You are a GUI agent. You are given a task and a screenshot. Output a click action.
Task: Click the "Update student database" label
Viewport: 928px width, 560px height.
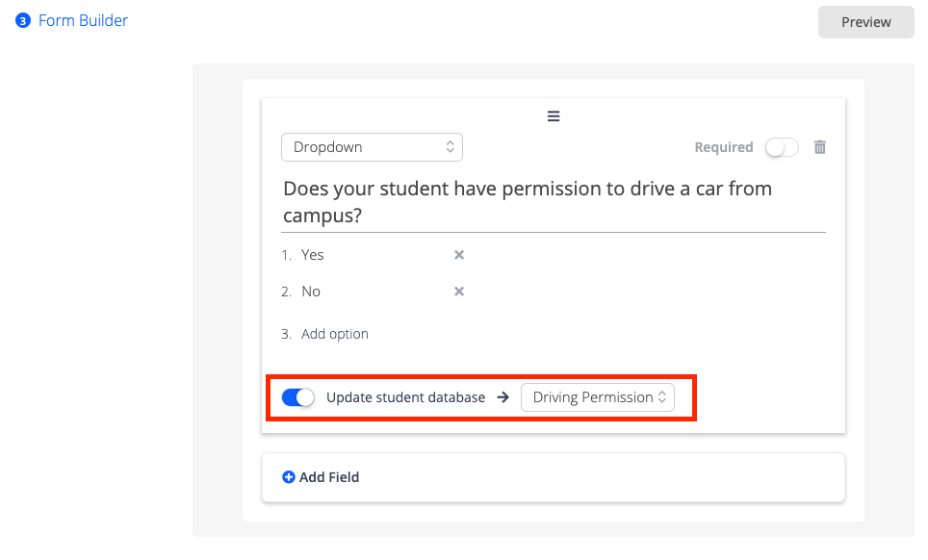pos(405,397)
